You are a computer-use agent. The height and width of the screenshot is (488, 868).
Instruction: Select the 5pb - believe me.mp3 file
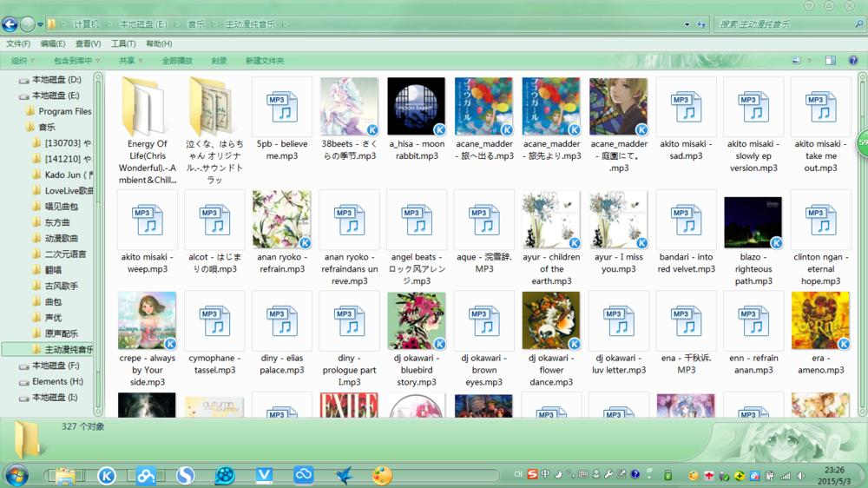(282, 119)
